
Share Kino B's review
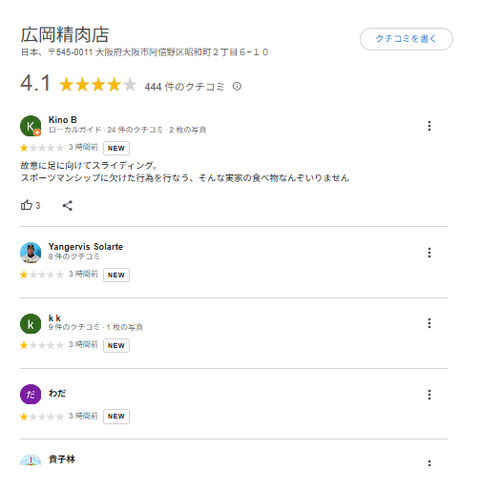67,205
